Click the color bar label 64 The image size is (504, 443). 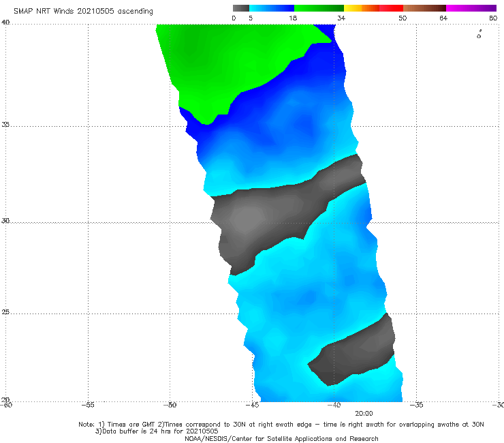tap(443, 18)
